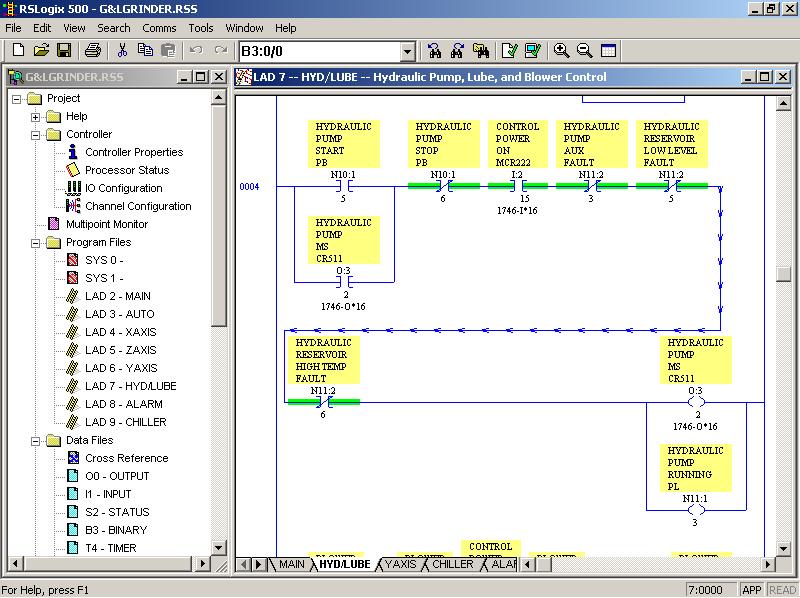Select LAD 8 - ALARM program file
The image size is (800, 598).
[124, 404]
